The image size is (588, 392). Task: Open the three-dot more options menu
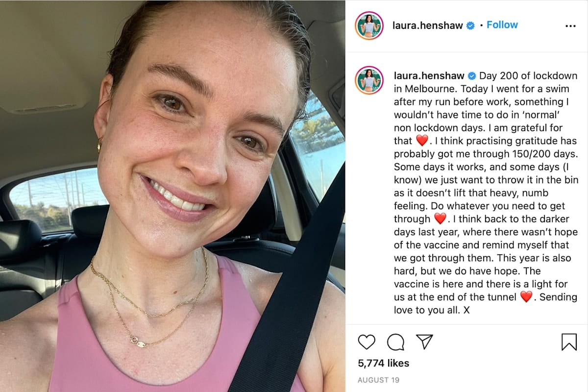pos(570,26)
